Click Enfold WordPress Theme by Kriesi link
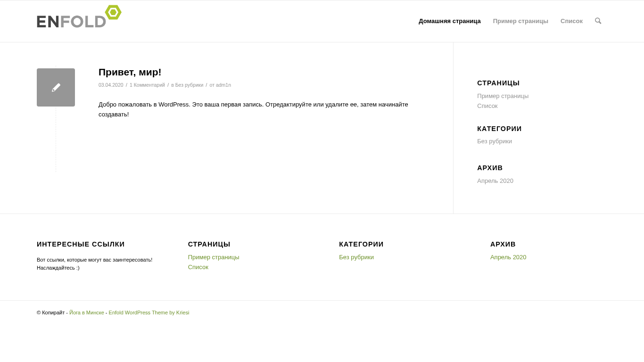 [149, 313]
